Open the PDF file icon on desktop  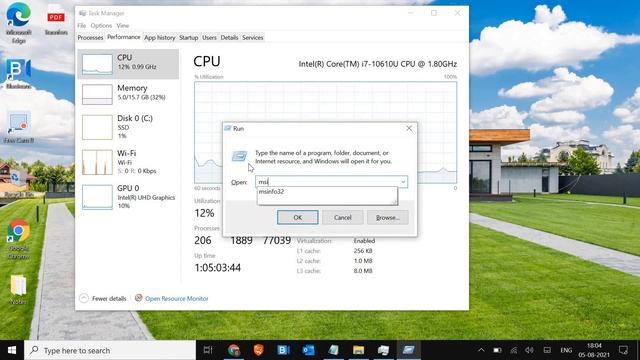[56, 20]
